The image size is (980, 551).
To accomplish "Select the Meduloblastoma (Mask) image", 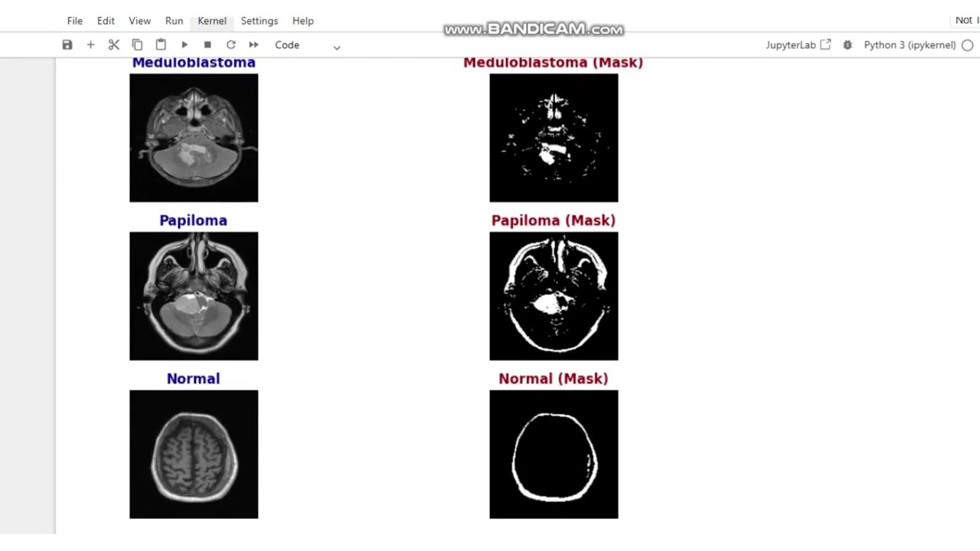I will pyautogui.click(x=554, y=138).
